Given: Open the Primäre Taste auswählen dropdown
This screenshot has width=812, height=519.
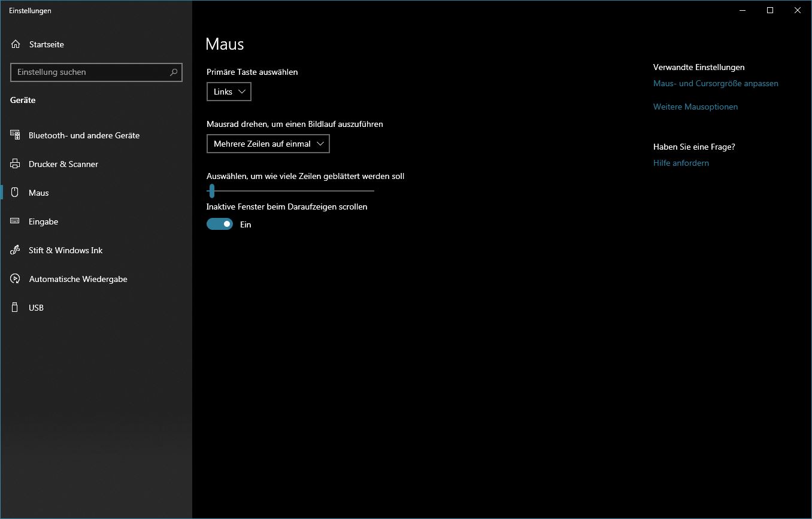Looking at the screenshot, I should click(229, 92).
